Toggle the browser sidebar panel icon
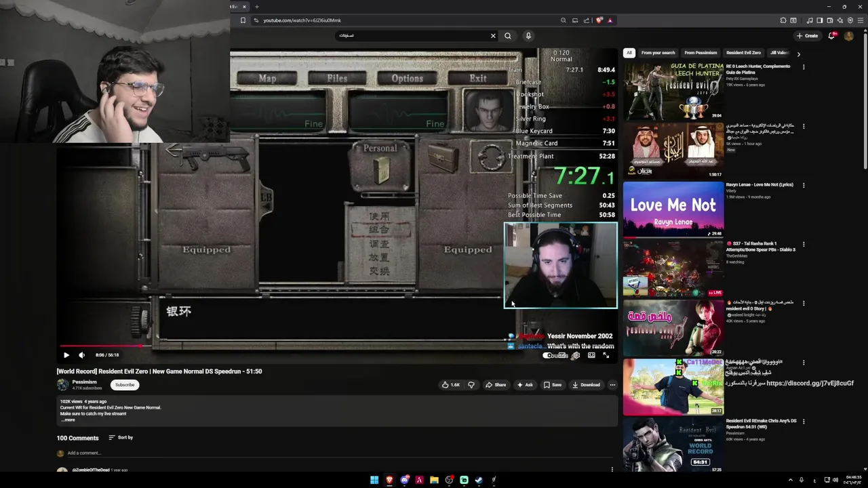Image resolution: width=868 pixels, height=488 pixels. (819, 20)
